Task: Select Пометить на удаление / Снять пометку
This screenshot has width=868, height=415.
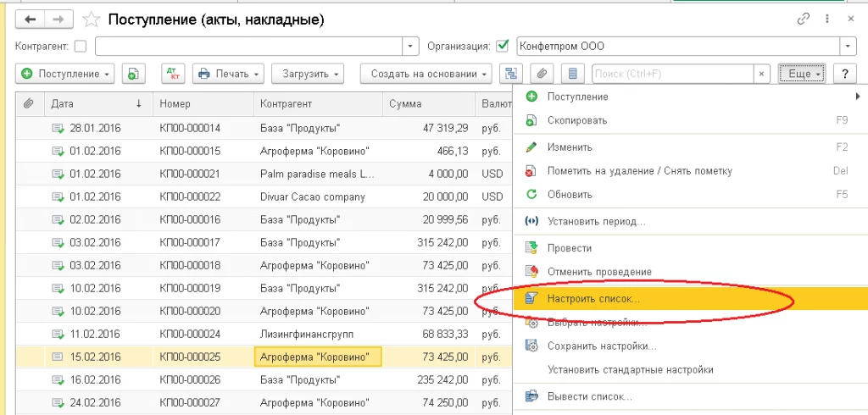Action: point(691,171)
